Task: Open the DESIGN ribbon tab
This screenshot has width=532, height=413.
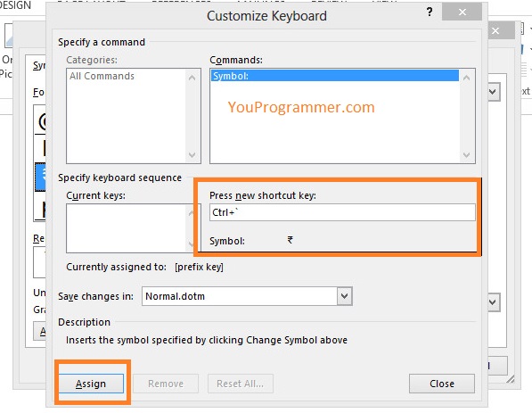Action: pyautogui.click(x=16, y=5)
